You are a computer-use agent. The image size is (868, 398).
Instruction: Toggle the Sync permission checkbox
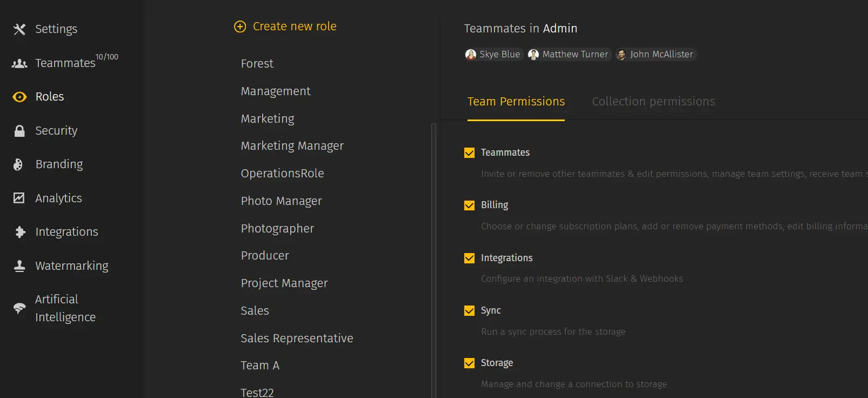pos(469,311)
